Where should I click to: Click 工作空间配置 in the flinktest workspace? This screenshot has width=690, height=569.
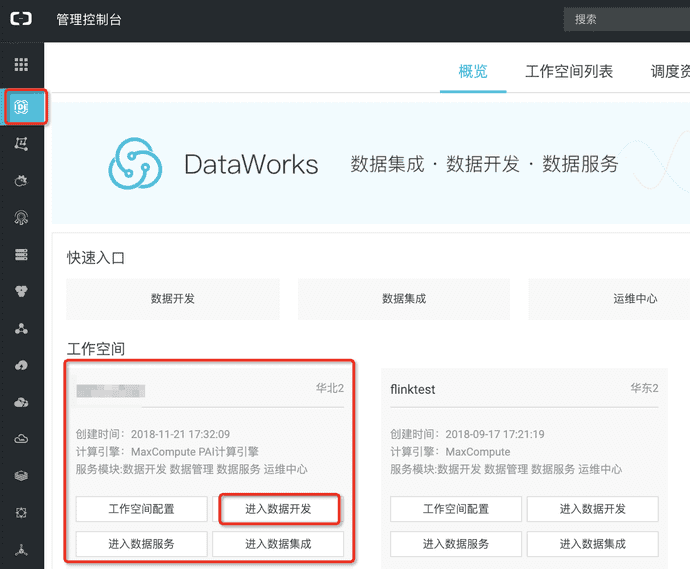(x=456, y=509)
